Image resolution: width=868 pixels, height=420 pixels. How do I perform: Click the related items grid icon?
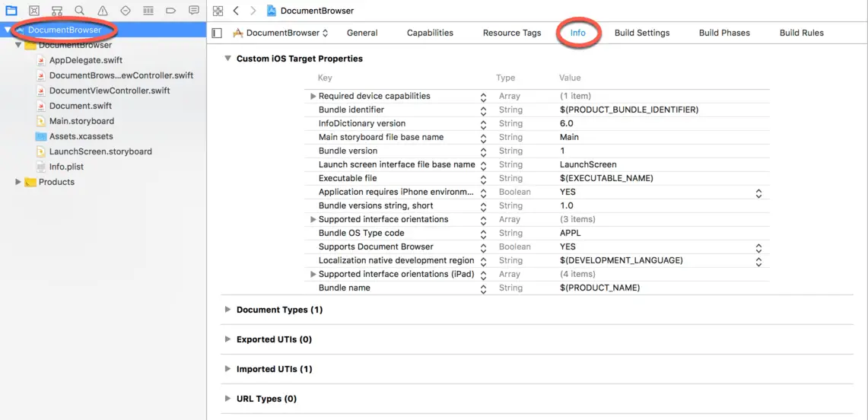(x=218, y=11)
